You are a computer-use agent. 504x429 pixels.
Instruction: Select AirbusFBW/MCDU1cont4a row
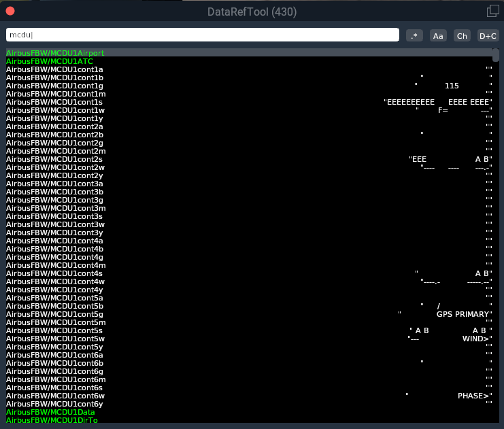tap(249, 241)
